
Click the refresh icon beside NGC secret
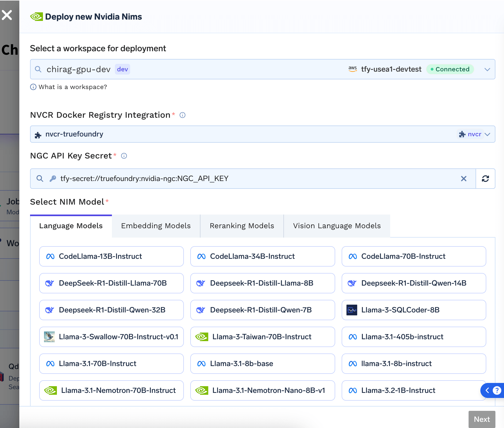click(485, 179)
